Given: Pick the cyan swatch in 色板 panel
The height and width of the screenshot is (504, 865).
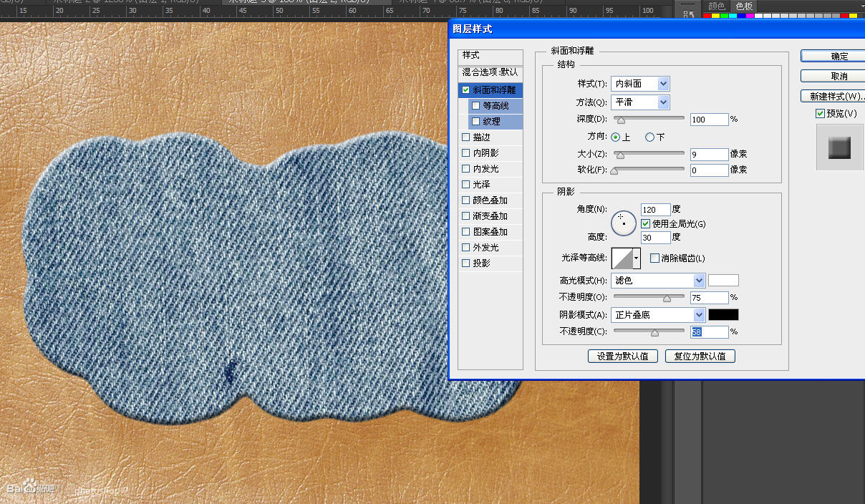Looking at the screenshot, I should click(x=732, y=16).
